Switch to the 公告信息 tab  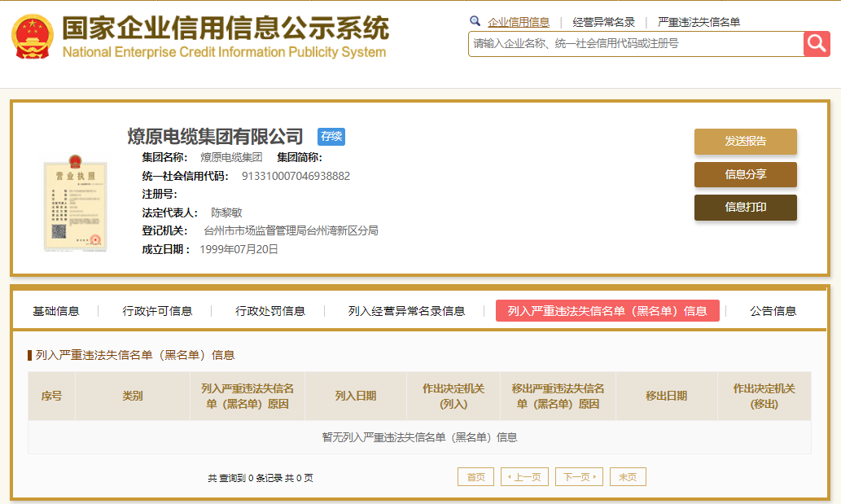tap(773, 311)
